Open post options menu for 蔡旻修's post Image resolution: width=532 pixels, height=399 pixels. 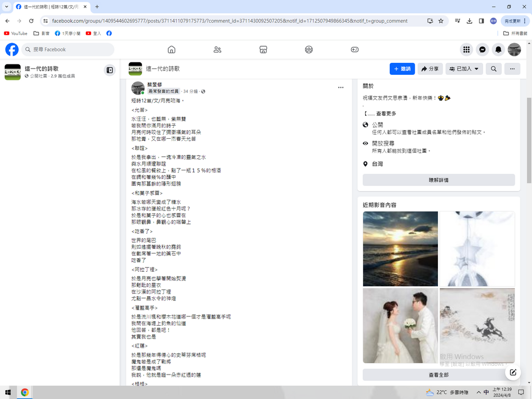tap(341, 87)
